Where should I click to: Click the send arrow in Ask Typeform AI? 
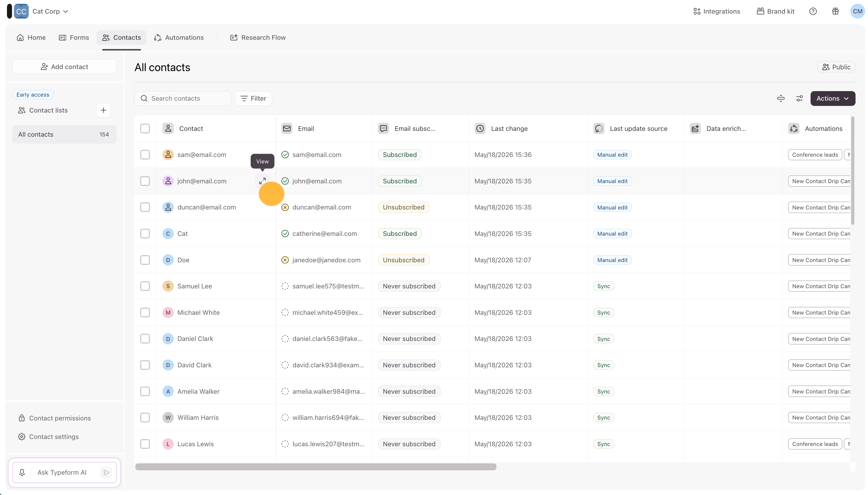[106, 472]
